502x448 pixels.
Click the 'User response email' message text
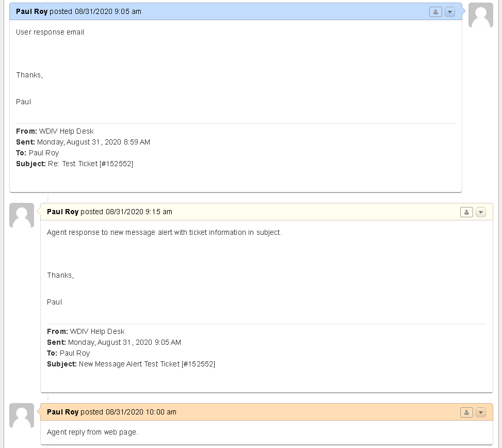(x=50, y=32)
